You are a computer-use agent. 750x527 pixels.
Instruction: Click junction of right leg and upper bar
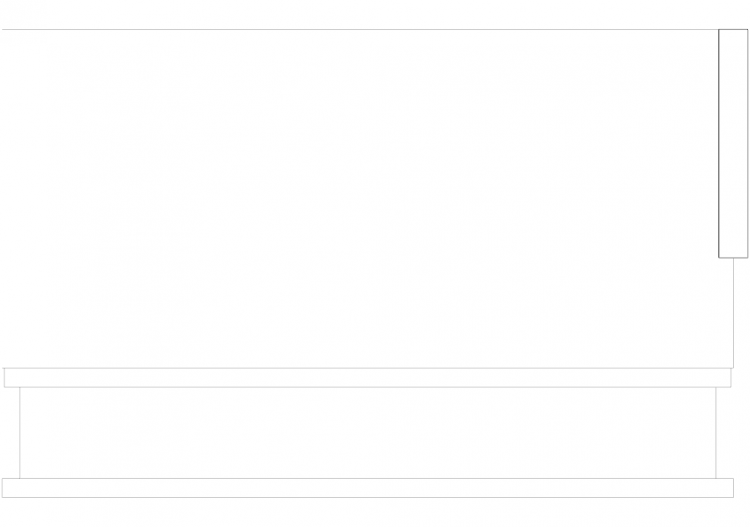(716, 387)
